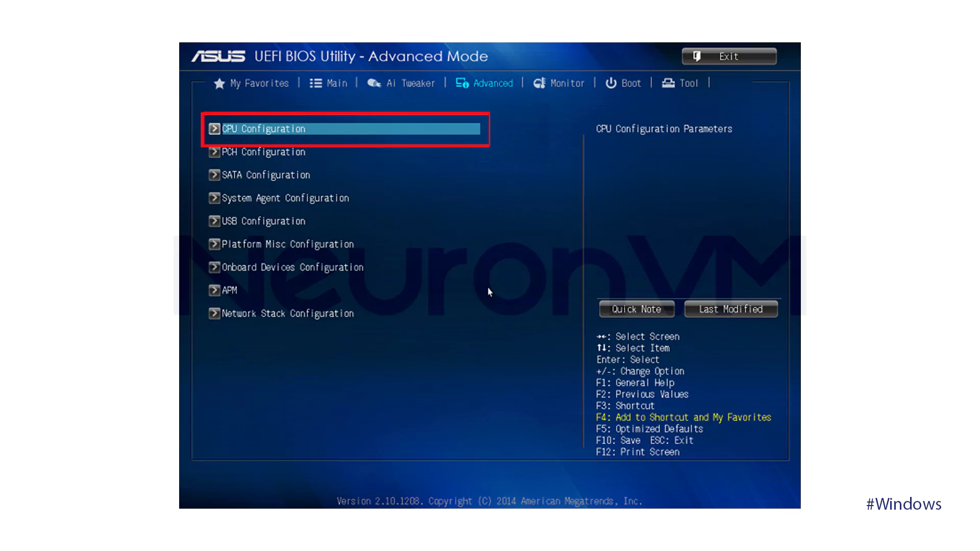Image resolution: width=980 pixels, height=551 pixels.
Task: Click the #Windows hashtag label
Action: click(x=904, y=504)
